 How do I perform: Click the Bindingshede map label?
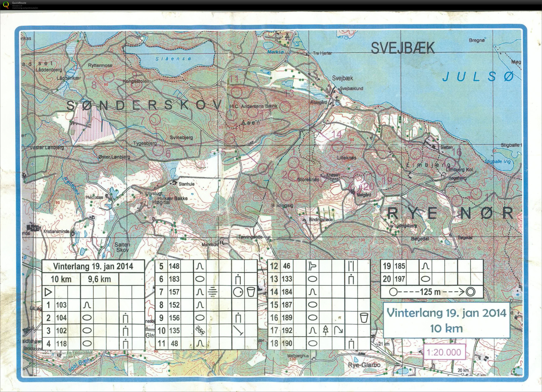tap(321, 219)
